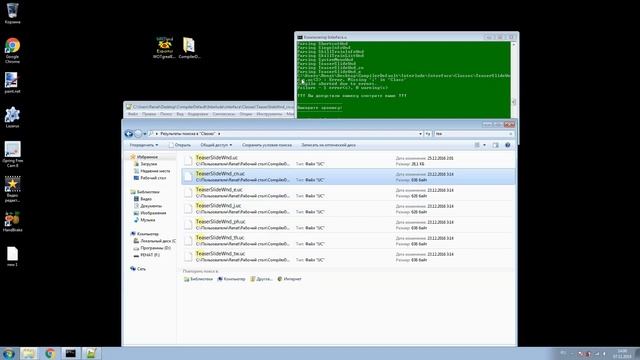Click Сохранить условия поиска
The height and width of the screenshot is (360, 640).
(x=267, y=145)
